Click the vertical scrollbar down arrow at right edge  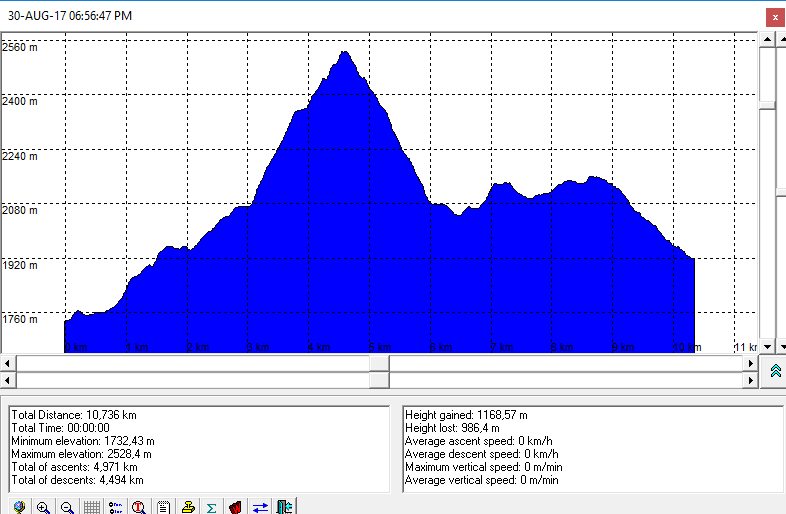tap(782, 346)
